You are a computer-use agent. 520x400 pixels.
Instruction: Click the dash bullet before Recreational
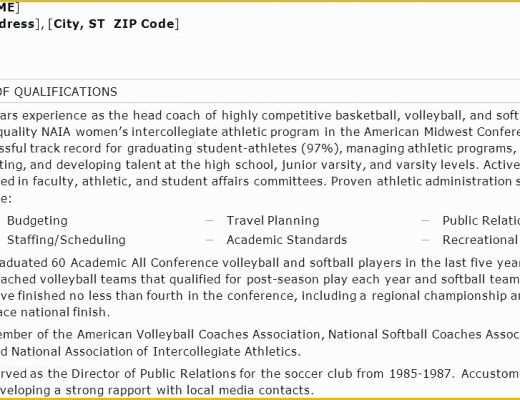click(x=425, y=240)
